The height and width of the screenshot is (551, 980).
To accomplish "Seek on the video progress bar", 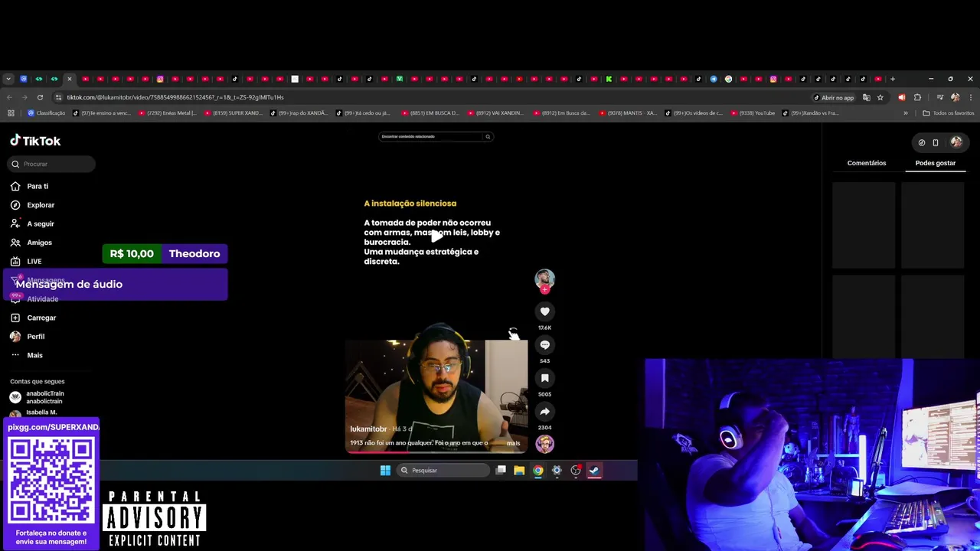I will pos(436,452).
